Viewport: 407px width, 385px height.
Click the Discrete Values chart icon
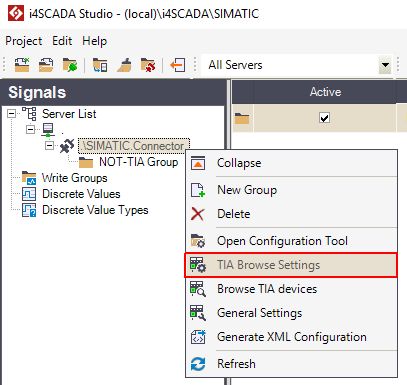click(x=29, y=194)
